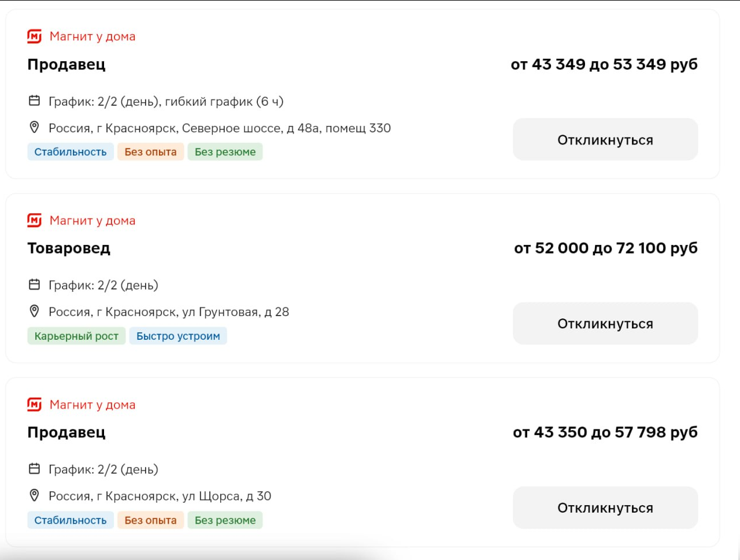The width and height of the screenshot is (740, 560).
Task: Click calendar icon in Товаровед card
Action: coord(35,284)
